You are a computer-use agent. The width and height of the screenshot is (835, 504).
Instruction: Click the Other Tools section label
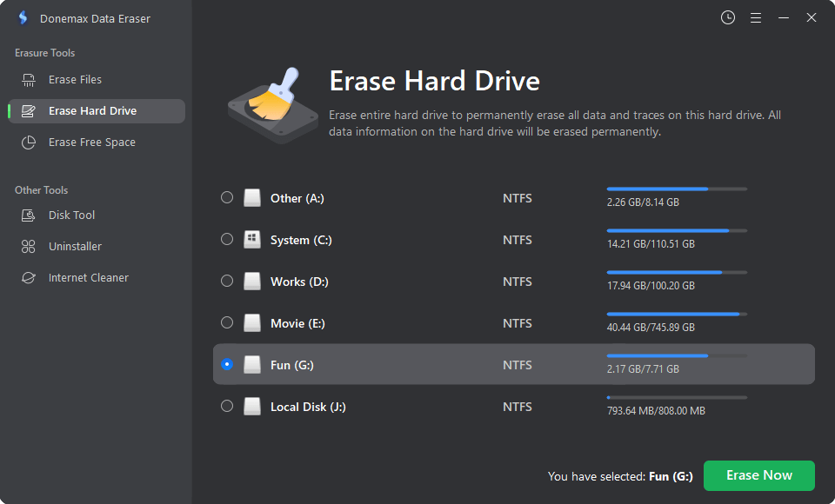point(42,190)
